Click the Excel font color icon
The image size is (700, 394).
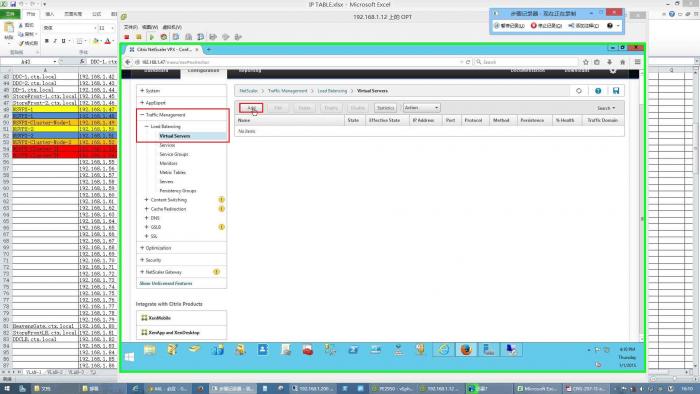(108, 41)
